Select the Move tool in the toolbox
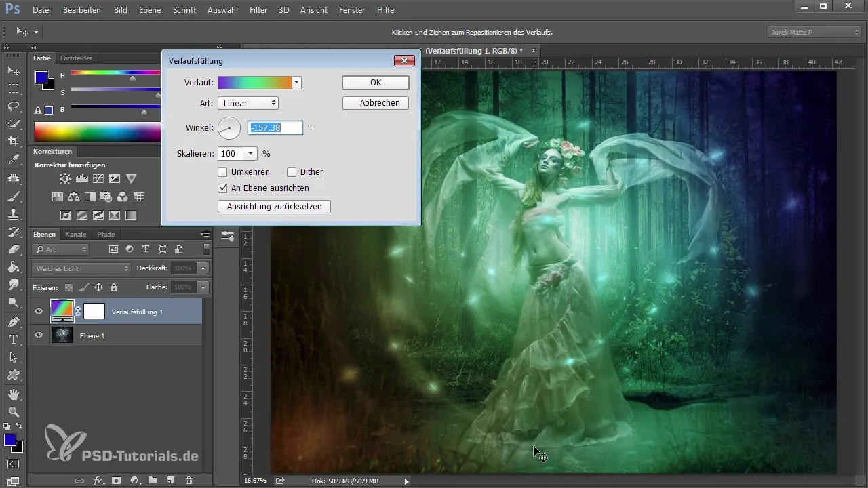The image size is (868, 488). tap(13, 70)
